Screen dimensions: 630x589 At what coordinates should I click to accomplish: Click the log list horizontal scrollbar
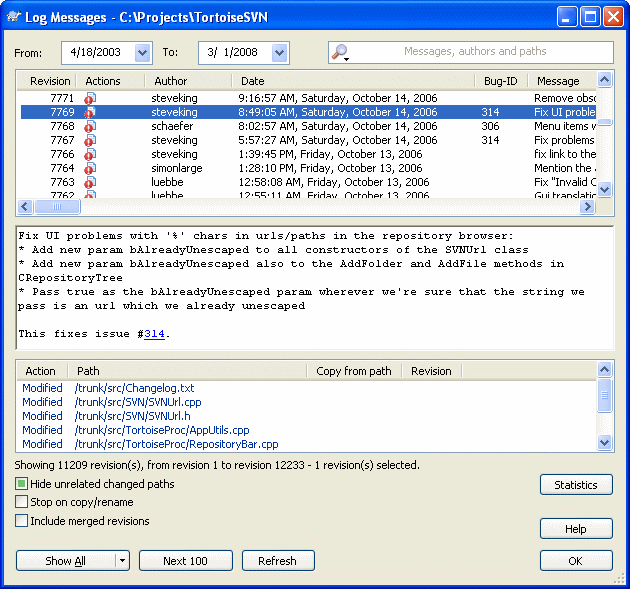coord(300,207)
